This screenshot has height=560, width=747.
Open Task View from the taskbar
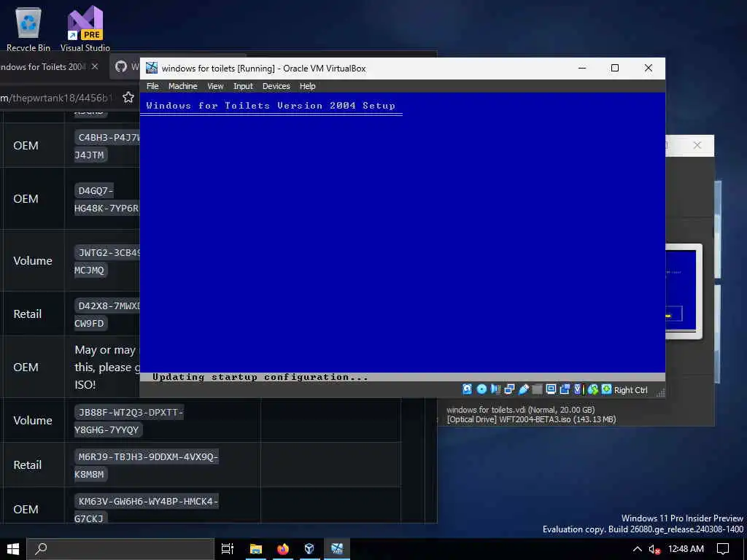[x=228, y=549]
